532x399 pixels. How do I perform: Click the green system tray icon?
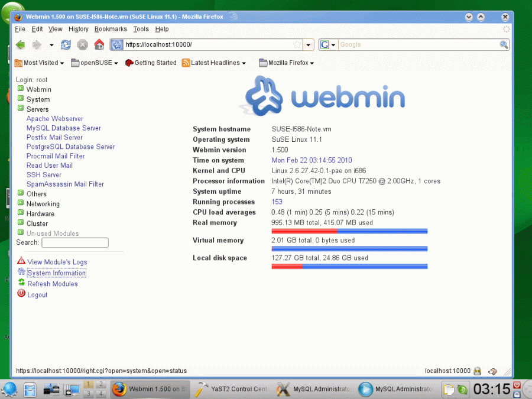462,390
